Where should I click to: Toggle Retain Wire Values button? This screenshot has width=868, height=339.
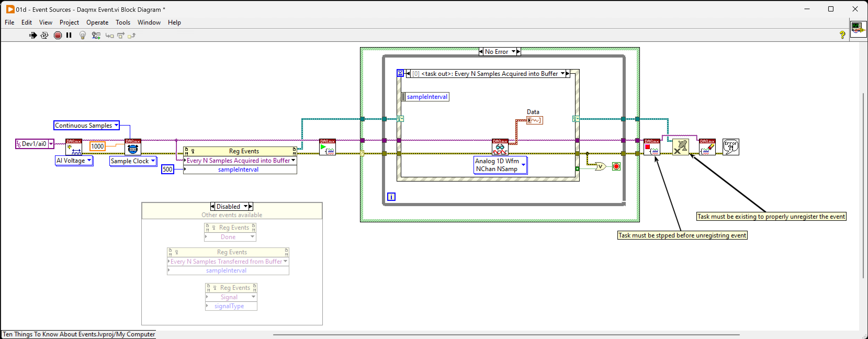96,35
